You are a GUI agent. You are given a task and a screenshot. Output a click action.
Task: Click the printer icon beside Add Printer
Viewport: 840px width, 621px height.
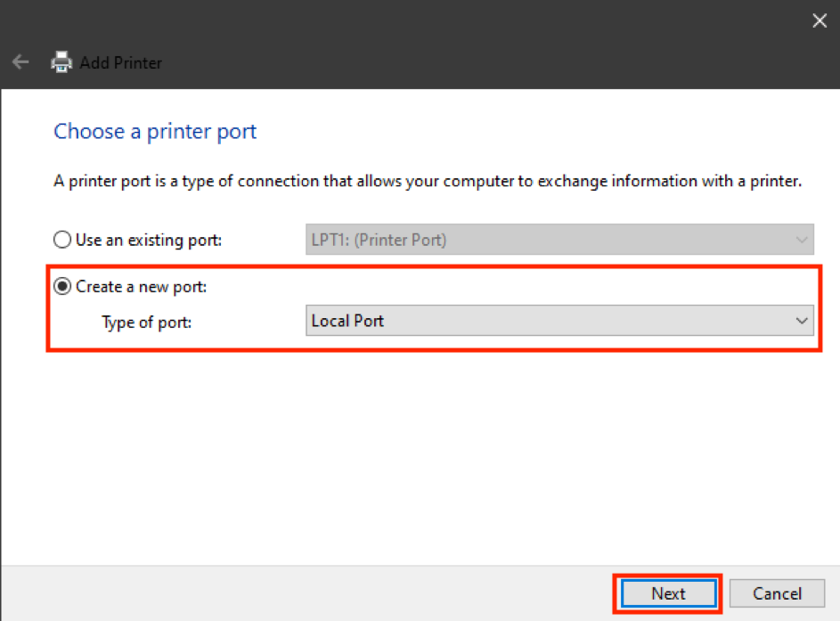pos(61,62)
